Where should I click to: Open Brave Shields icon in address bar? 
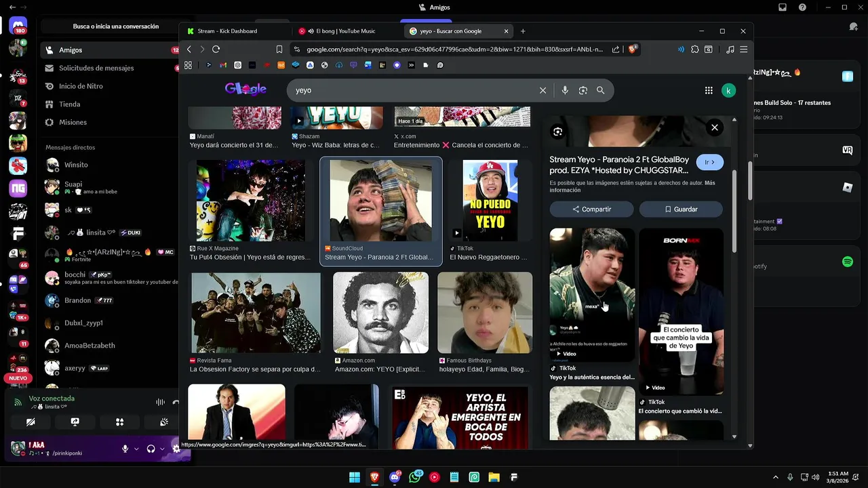(x=633, y=49)
